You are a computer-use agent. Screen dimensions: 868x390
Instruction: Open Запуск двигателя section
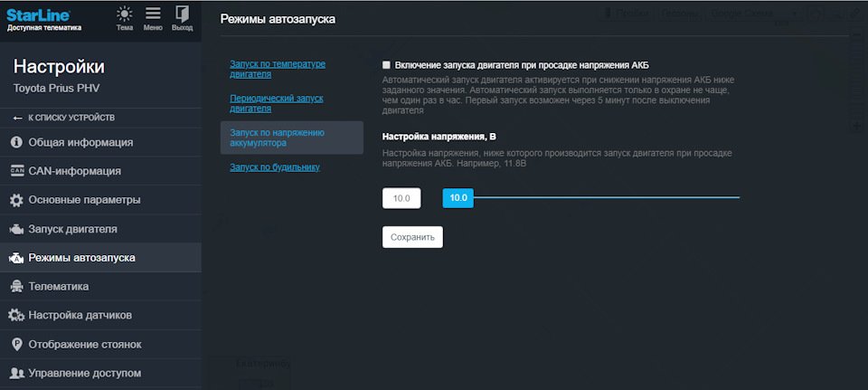tap(100, 229)
